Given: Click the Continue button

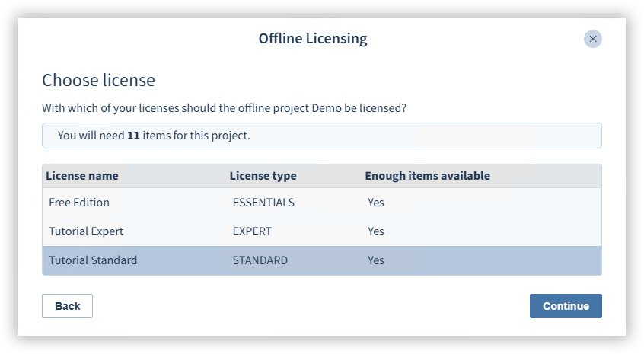Looking at the screenshot, I should click(566, 306).
